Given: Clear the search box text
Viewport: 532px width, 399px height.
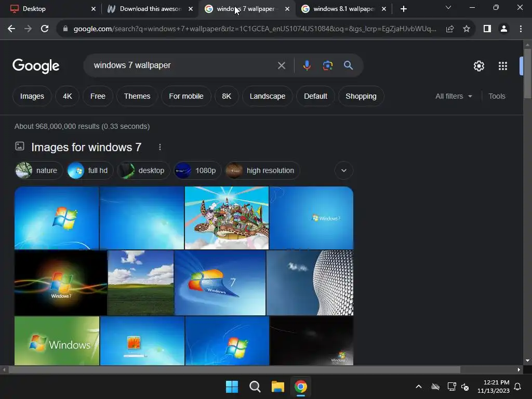Looking at the screenshot, I should (281, 65).
